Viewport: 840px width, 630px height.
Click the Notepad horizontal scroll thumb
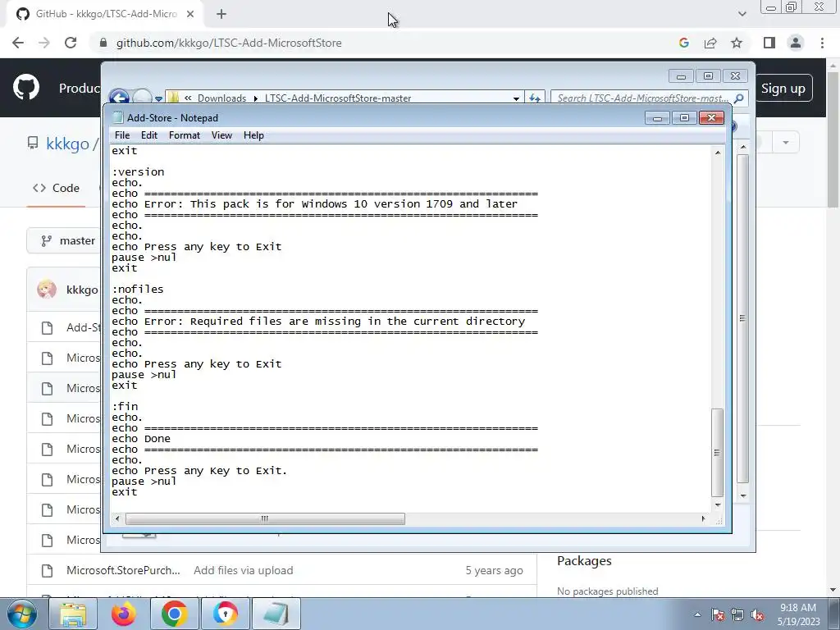click(x=265, y=518)
